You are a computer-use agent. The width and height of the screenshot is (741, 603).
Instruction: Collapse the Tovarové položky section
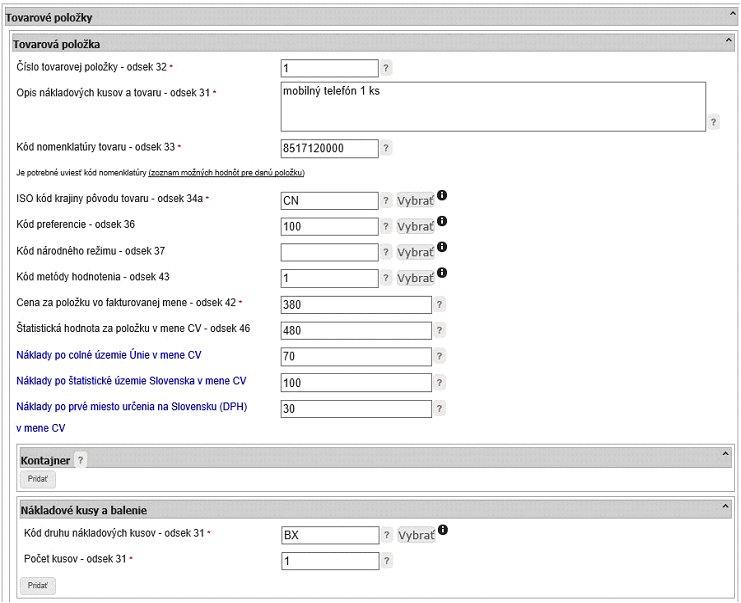click(733, 15)
